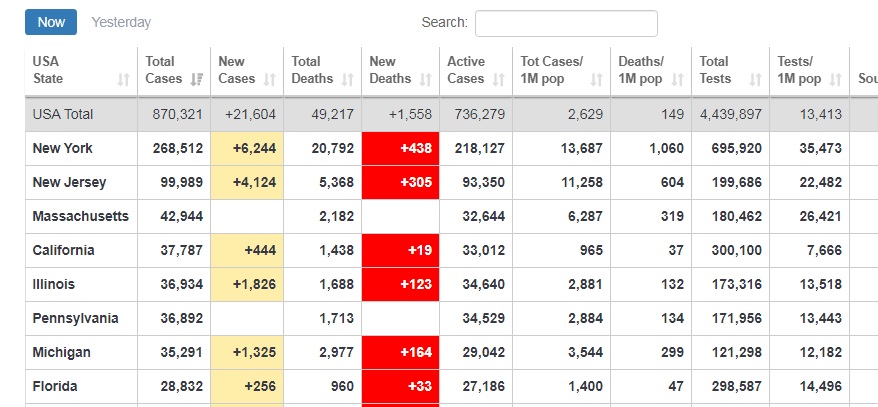
Task: Select New York total deaths 20,792
Action: point(332,148)
